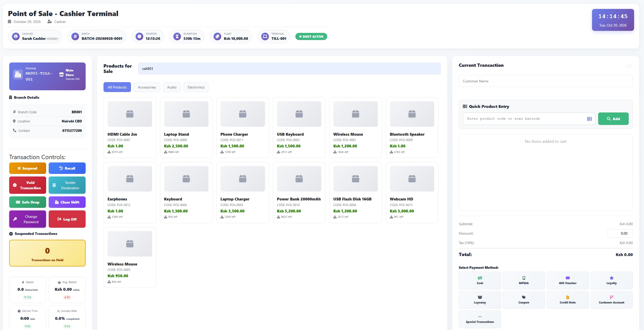Click the cash register icon on terminal card
Image resolution: width=644 pixels, height=330 pixels.
click(18, 74)
